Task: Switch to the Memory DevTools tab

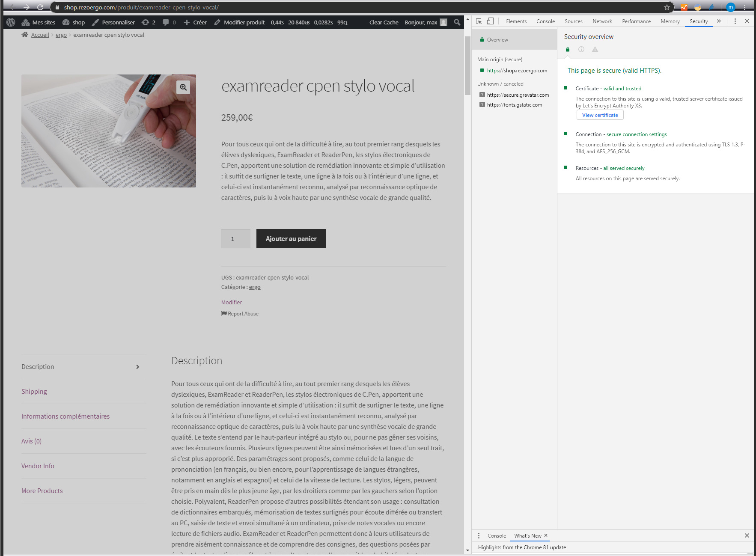Action: (x=670, y=21)
